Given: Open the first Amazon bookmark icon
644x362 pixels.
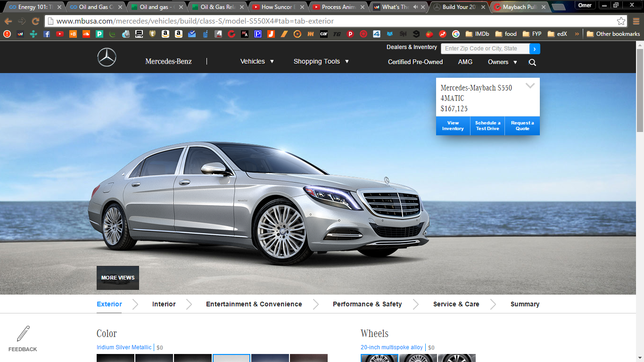Looking at the screenshot, I should pos(165,34).
